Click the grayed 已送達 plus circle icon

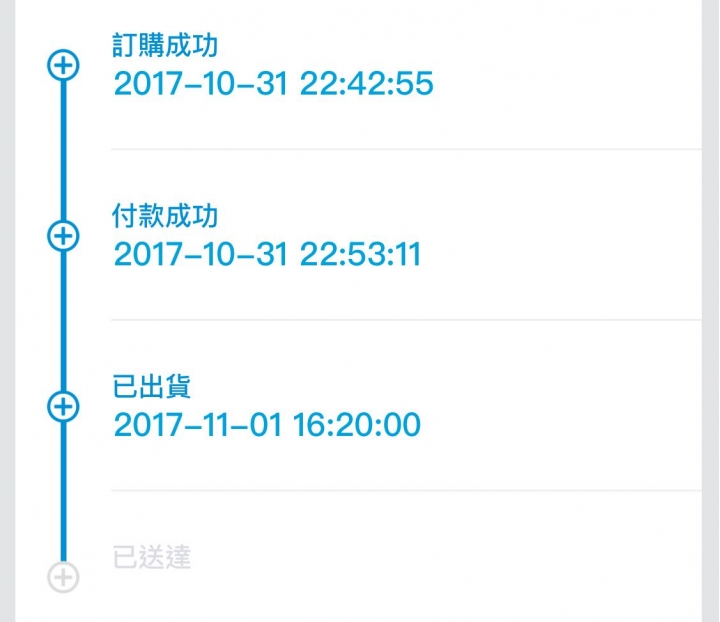point(63,577)
